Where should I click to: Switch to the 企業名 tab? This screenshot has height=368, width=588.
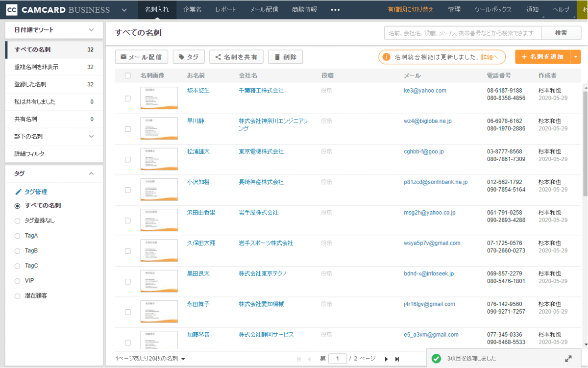192,10
